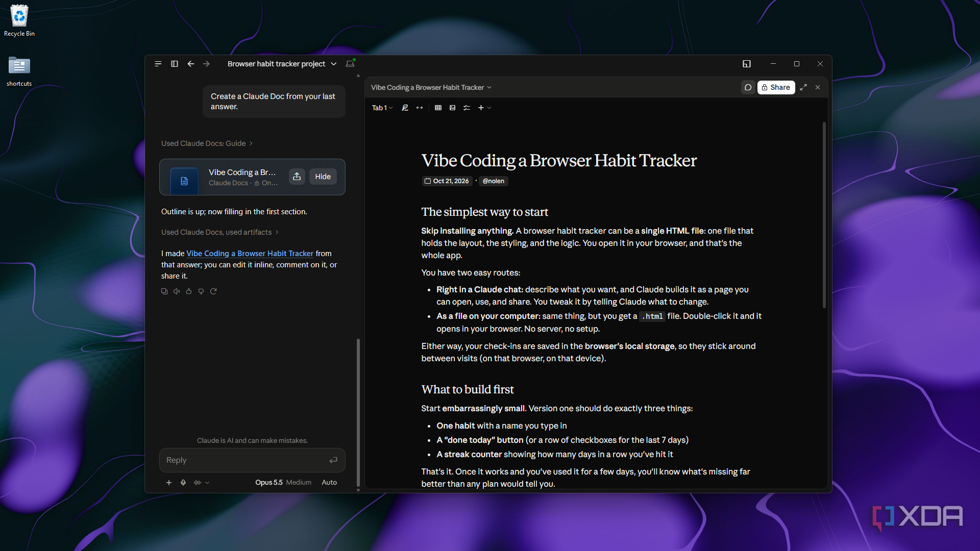Open document title dropdown in doc panel

pos(431,87)
